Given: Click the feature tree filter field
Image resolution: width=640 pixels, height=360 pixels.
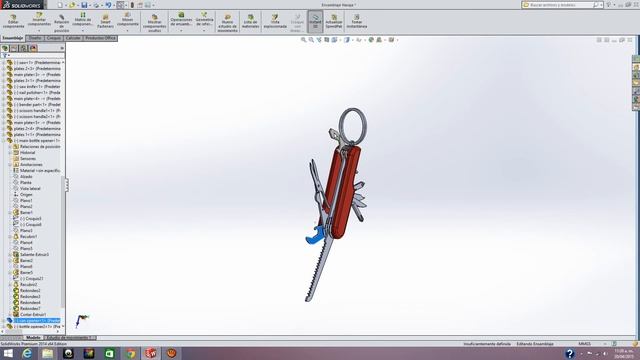Looking at the screenshot, I should click(33, 55).
